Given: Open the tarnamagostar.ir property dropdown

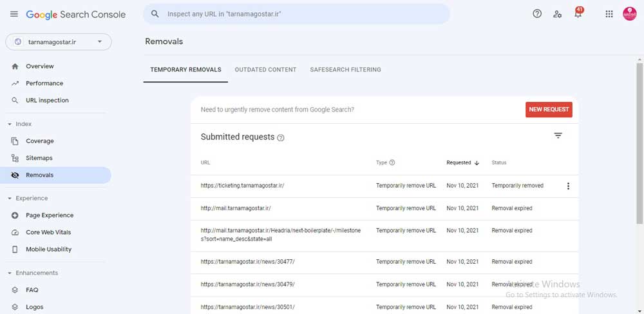Looking at the screenshot, I should click(59, 42).
